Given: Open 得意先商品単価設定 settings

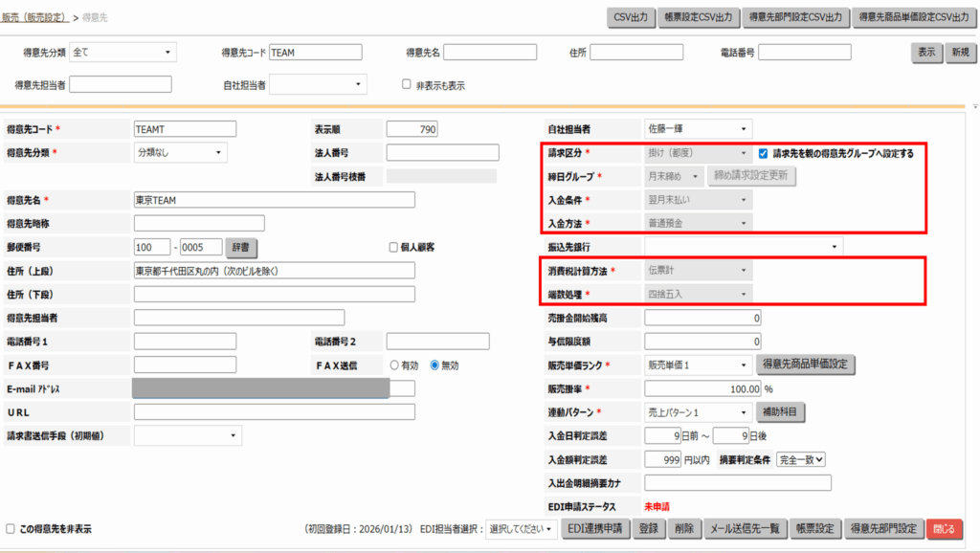Looking at the screenshot, I should pyautogui.click(x=804, y=364).
